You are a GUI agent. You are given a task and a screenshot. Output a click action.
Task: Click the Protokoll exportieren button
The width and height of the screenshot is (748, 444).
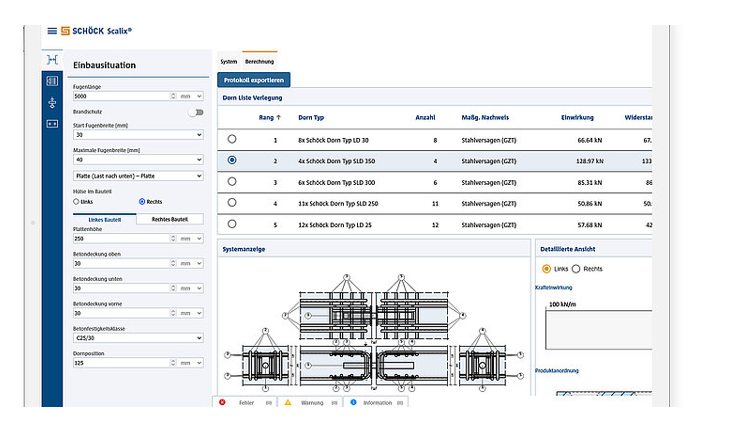click(x=254, y=79)
